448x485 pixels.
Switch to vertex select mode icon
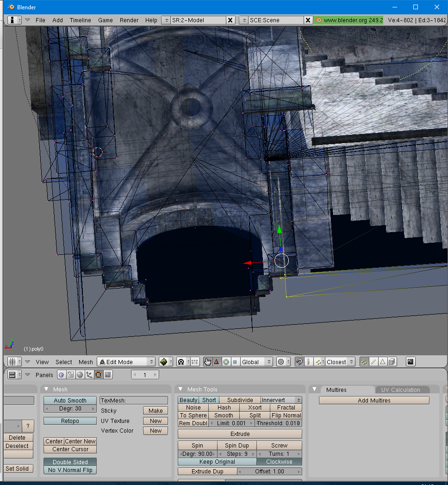[364, 362]
